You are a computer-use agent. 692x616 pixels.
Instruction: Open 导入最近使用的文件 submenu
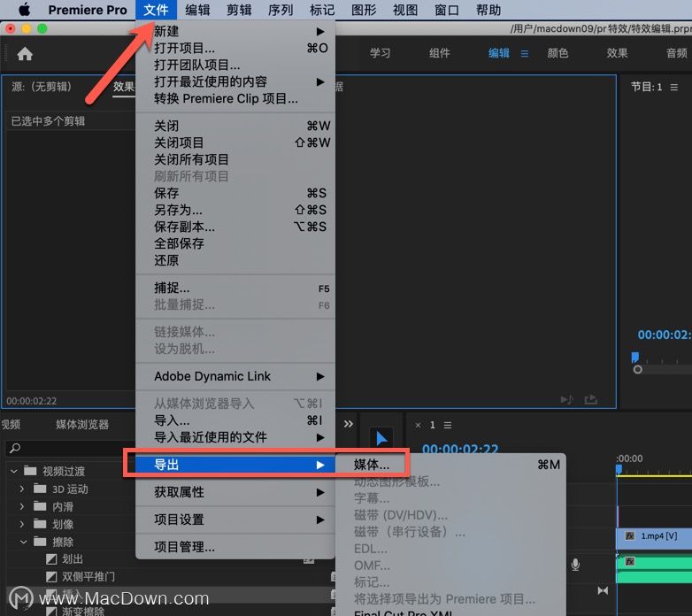point(235,437)
